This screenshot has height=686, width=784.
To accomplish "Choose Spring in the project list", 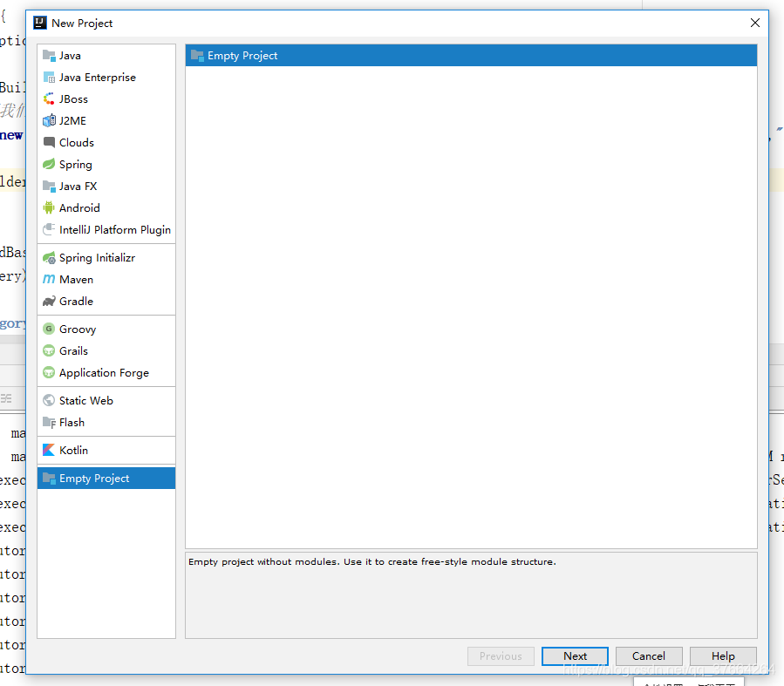I will point(106,165).
